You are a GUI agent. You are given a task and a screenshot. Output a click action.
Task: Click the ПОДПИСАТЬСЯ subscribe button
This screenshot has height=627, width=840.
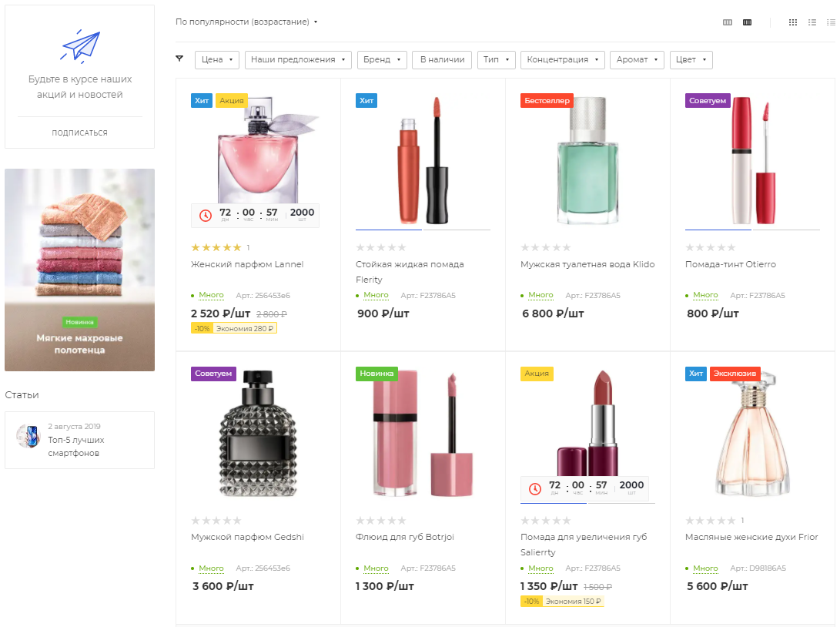80,133
